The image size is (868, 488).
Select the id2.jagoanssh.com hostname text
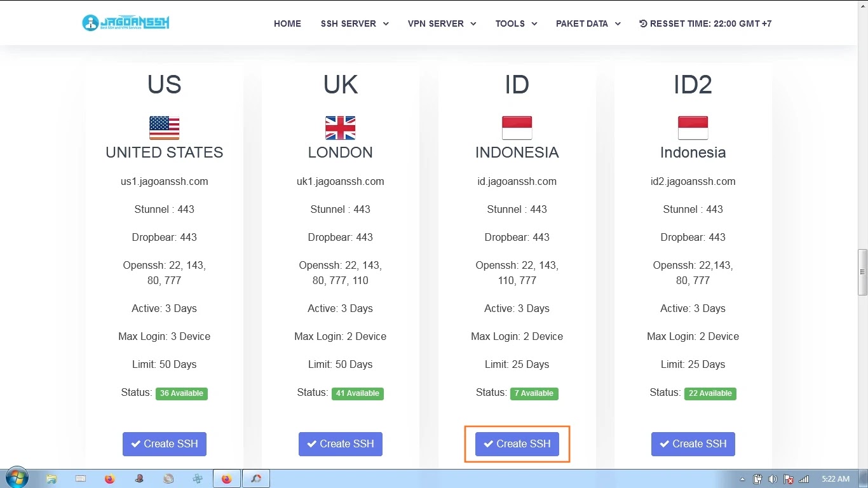[x=693, y=181]
